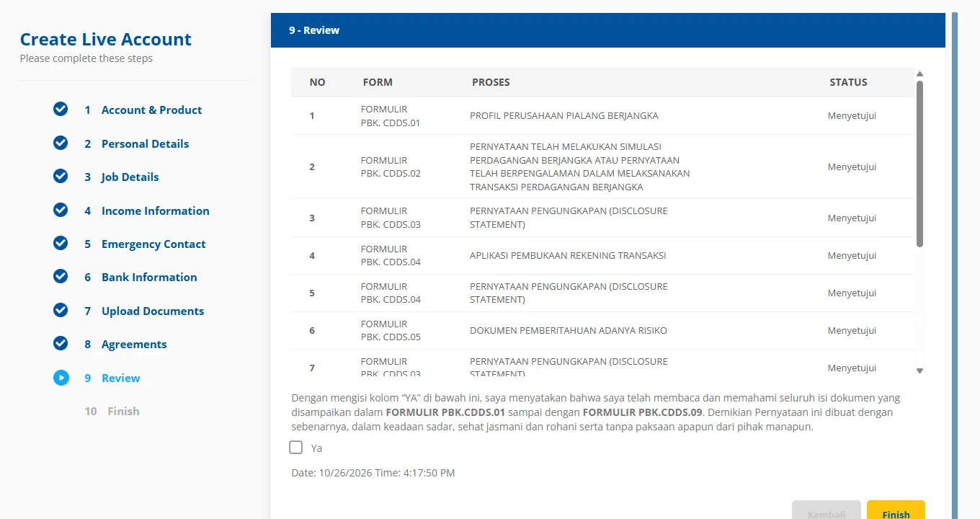Click the play icon beside Review step
Viewport: 980px width, 519px height.
pyautogui.click(x=61, y=377)
